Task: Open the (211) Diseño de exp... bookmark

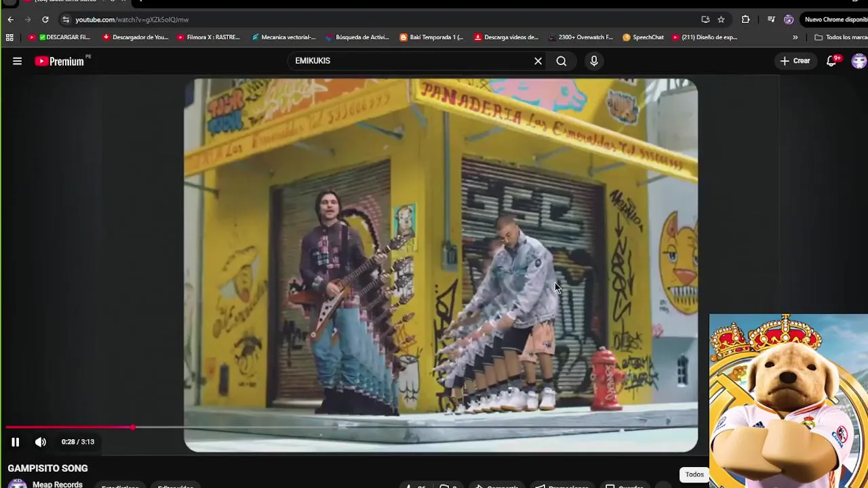Action: 705,37
